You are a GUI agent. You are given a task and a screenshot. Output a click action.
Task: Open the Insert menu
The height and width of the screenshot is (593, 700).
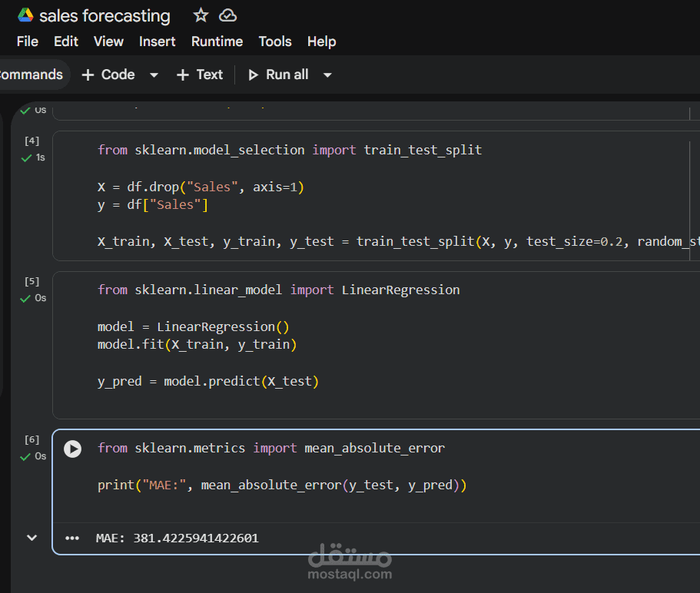(157, 41)
